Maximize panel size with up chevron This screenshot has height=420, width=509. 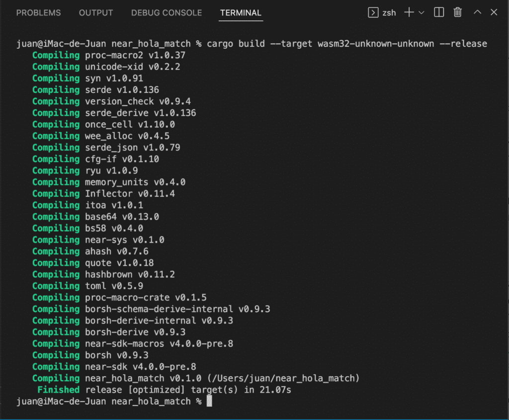pyautogui.click(x=477, y=12)
